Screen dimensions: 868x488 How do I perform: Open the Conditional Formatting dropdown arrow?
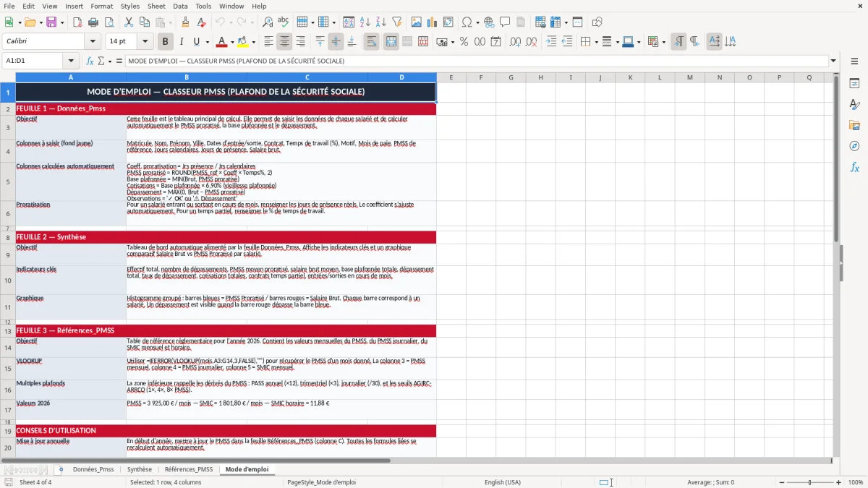(x=663, y=42)
